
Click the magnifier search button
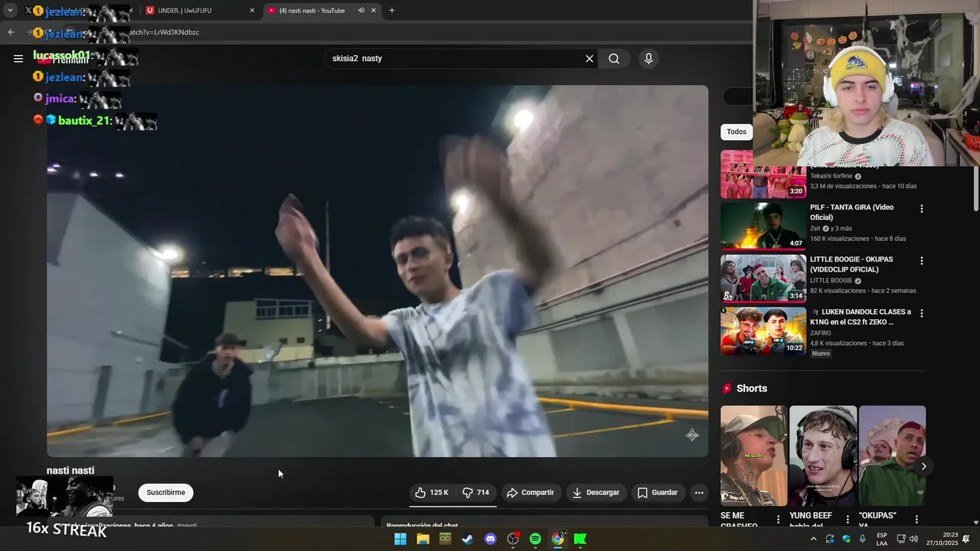point(614,59)
